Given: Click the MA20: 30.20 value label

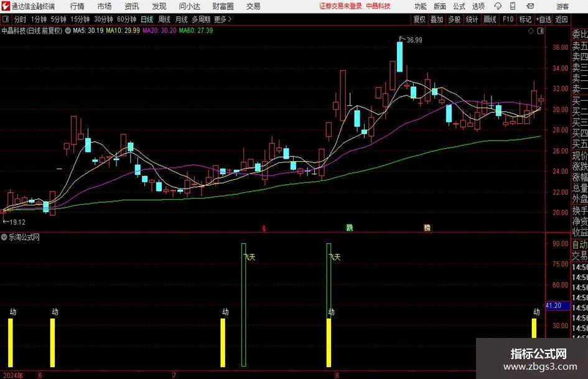Looking at the screenshot, I should (159, 30).
